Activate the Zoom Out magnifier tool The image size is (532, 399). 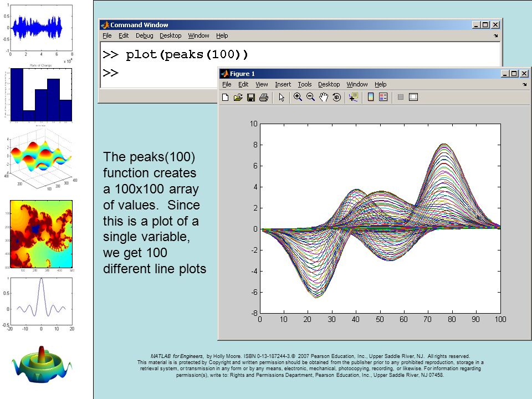pyautogui.click(x=310, y=97)
